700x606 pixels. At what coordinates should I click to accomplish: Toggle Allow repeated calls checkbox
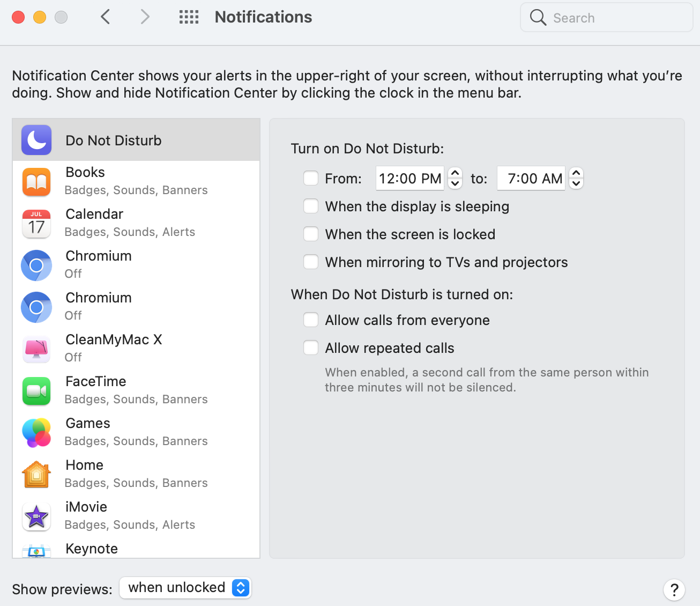tap(311, 348)
